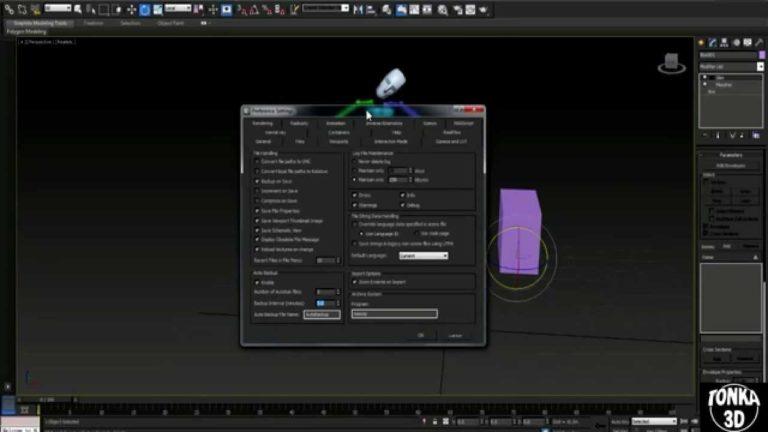Viewport: 768px width, 432px height.
Task: Toggle Convert file paths to UNC checkbox
Action: [257, 162]
